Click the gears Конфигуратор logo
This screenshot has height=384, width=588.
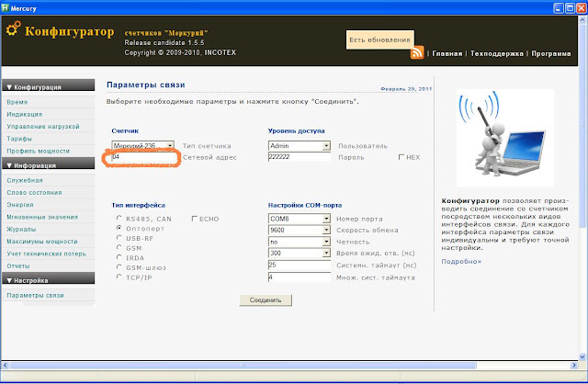(x=13, y=28)
